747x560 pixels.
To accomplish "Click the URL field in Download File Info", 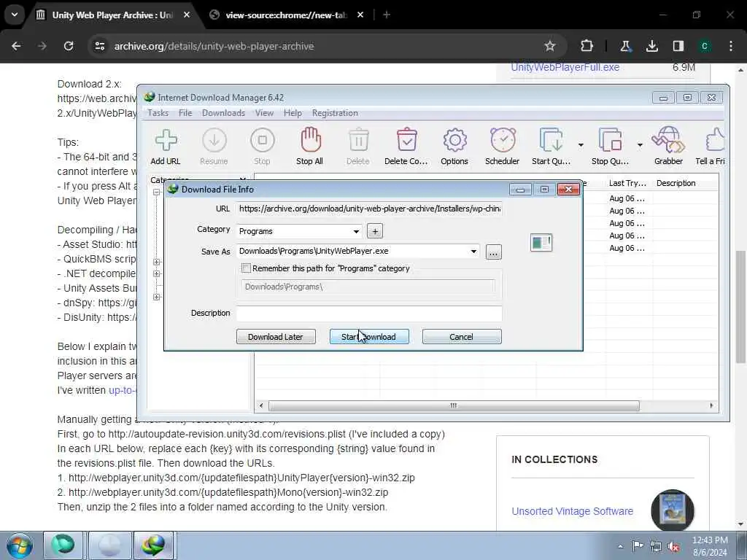I will (370, 209).
